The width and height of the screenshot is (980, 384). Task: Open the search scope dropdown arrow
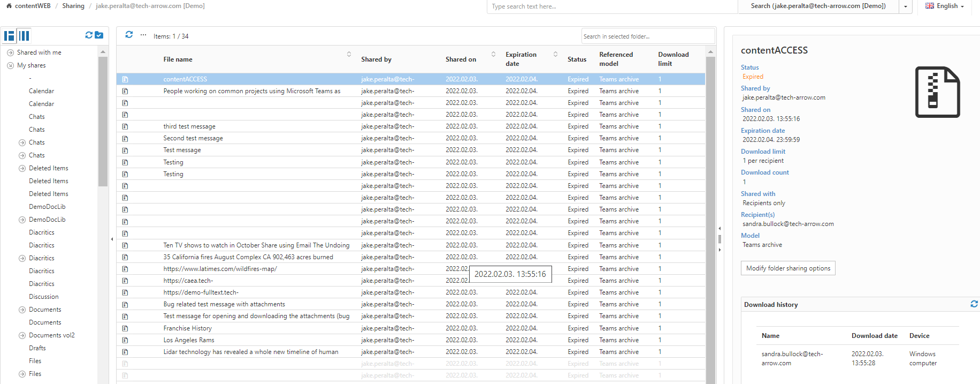pyautogui.click(x=906, y=6)
